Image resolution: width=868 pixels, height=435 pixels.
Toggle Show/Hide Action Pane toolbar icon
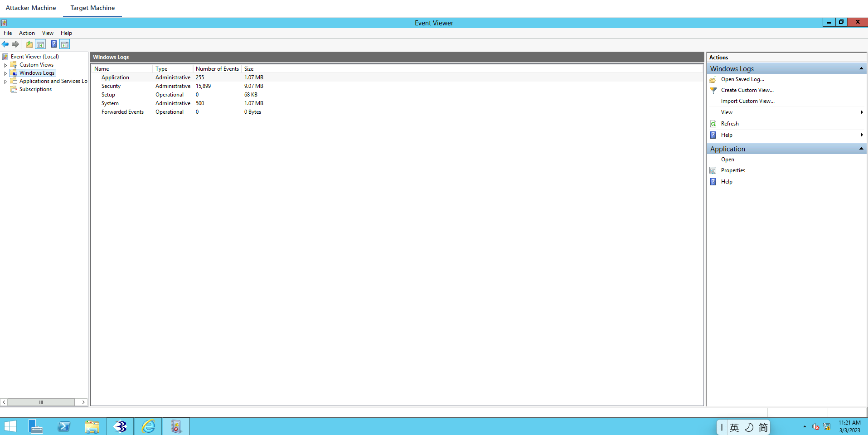(x=65, y=44)
